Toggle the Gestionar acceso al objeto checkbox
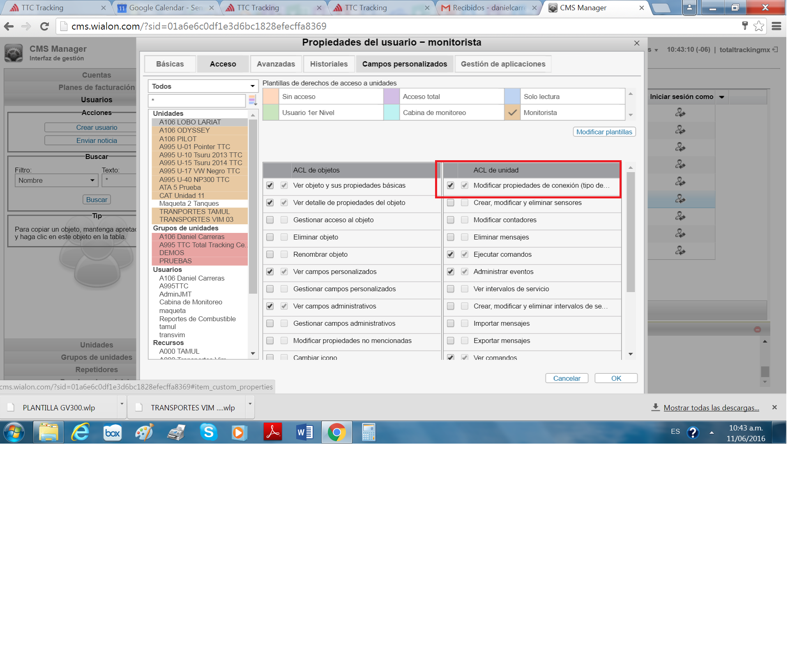Viewport: 797px width, 672px height. (x=270, y=220)
